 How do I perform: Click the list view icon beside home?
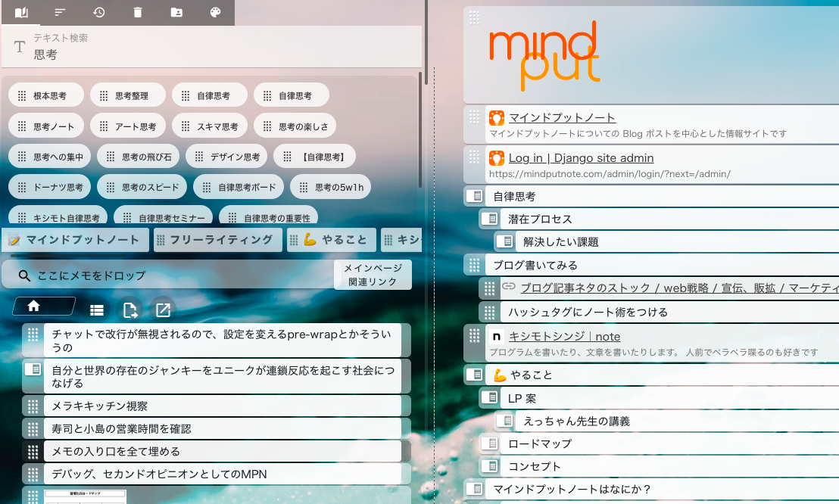[x=97, y=310]
